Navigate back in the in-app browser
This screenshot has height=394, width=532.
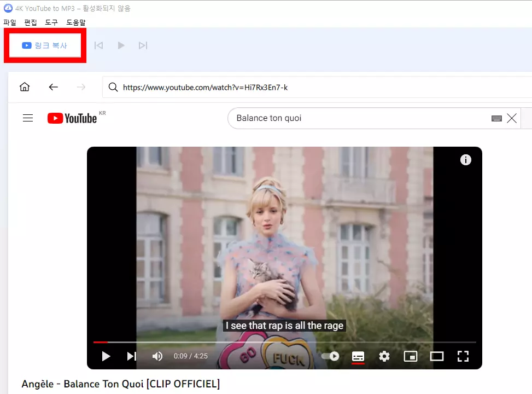(53, 87)
